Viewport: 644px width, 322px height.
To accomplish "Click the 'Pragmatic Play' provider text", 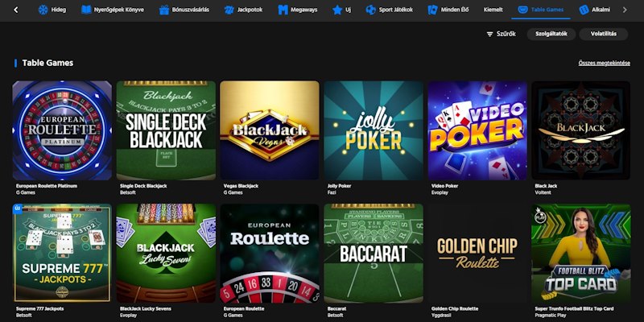I will click(x=551, y=315).
